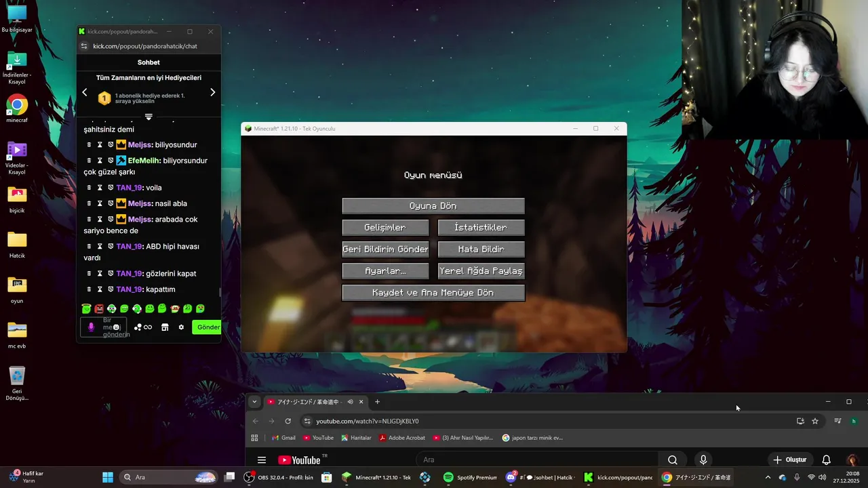Pick the angry red emote in Kick chat
This screenshot has height=488, width=868.
pyautogui.click(x=99, y=309)
